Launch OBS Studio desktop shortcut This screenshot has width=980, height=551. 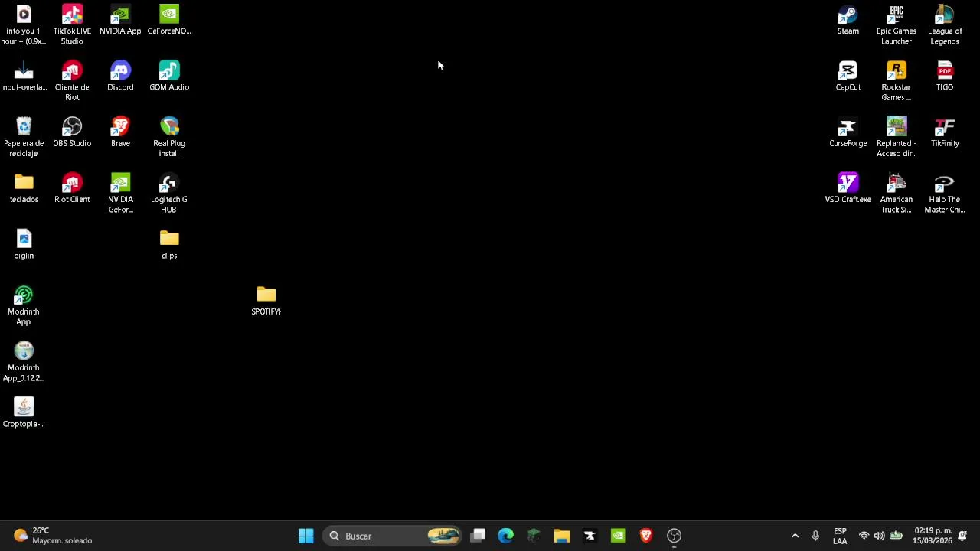(x=72, y=132)
